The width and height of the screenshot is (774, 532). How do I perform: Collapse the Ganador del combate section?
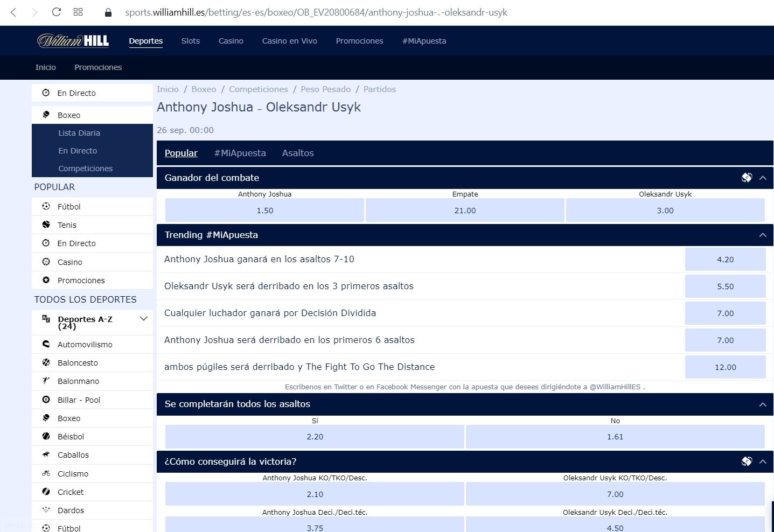point(763,178)
